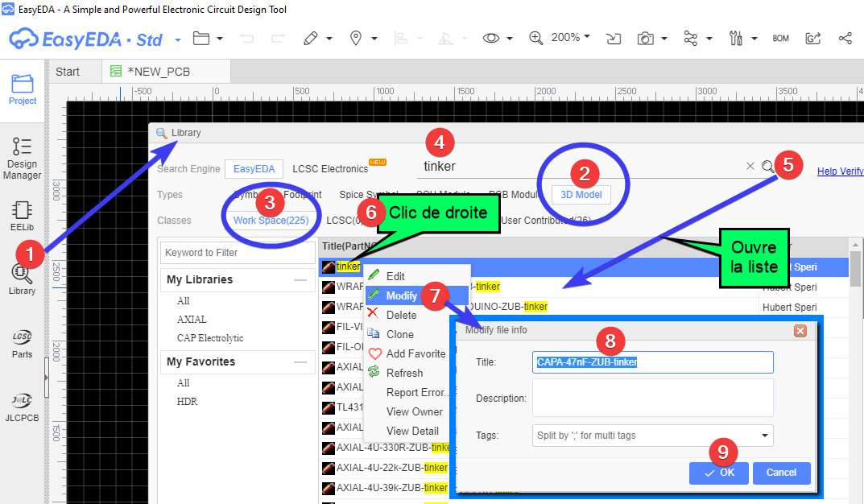Screen dimensions: 864x504
Task: Click the Redo arrow in toolbar
Action: click(279, 38)
